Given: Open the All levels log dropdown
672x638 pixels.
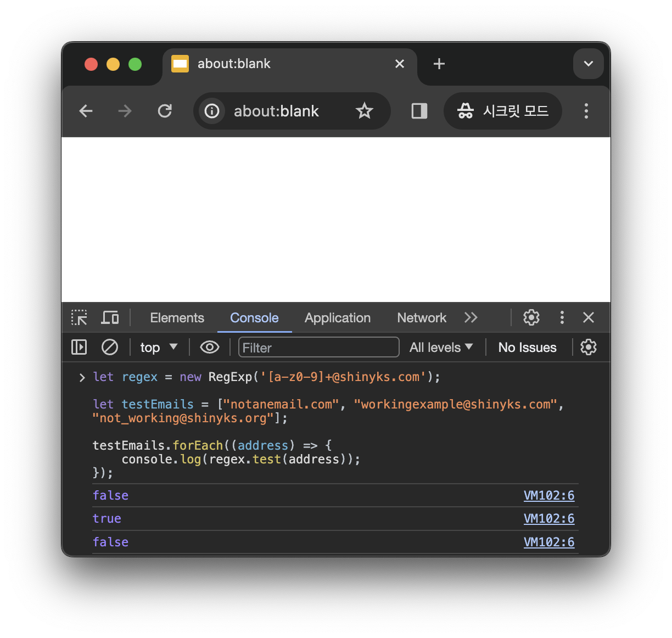Looking at the screenshot, I should pyautogui.click(x=441, y=347).
